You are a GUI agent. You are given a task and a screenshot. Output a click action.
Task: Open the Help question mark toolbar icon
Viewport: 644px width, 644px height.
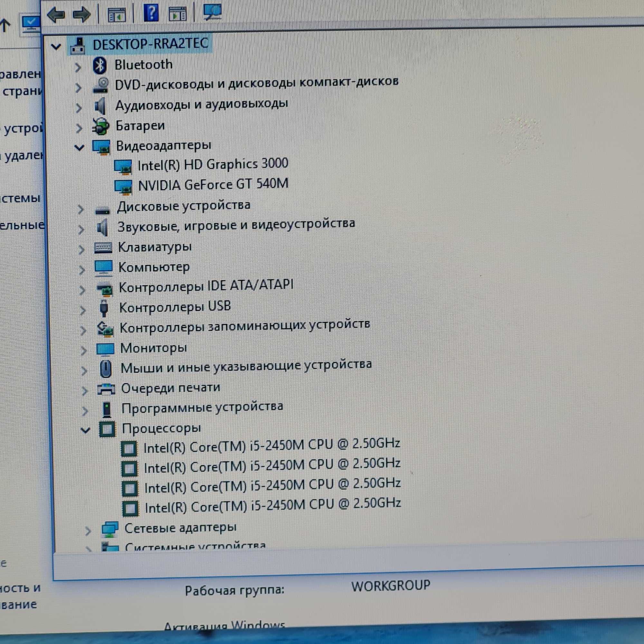(151, 13)
